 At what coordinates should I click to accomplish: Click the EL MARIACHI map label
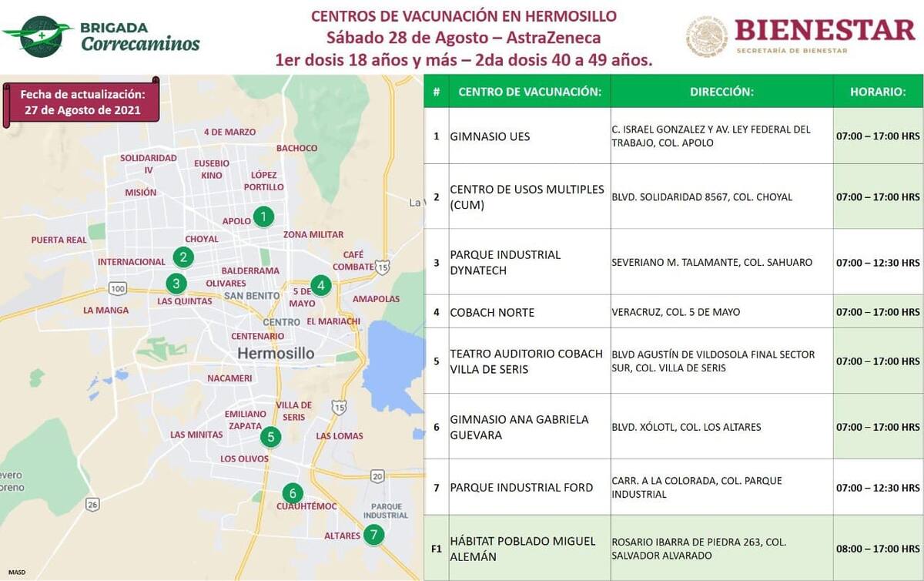pyautogui.click(x=333, y=321)
